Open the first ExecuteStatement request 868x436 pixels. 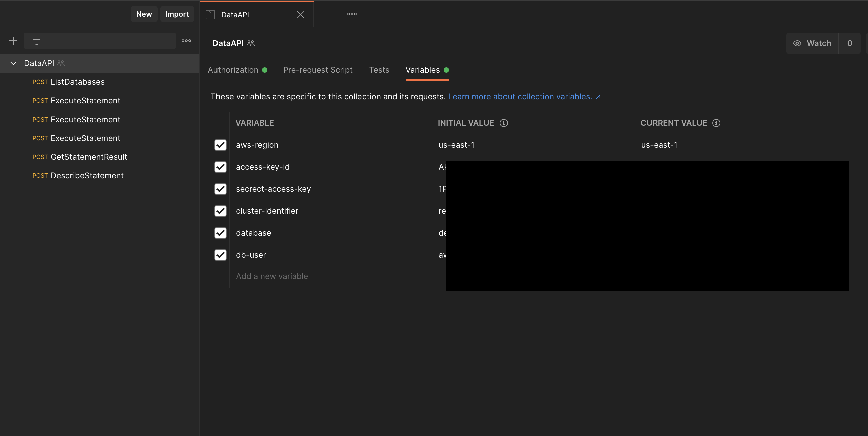pyautogui.click(x=100, y=101)
